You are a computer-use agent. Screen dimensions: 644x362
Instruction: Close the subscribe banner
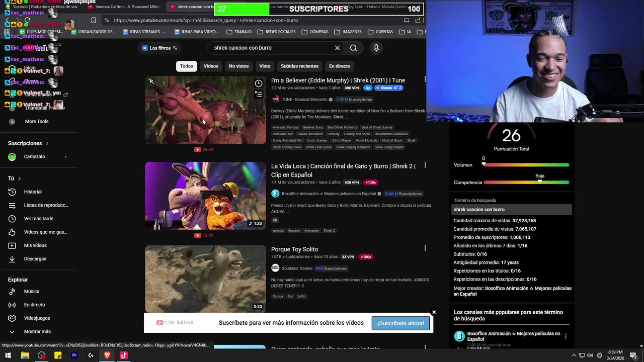tap(434, 312)
